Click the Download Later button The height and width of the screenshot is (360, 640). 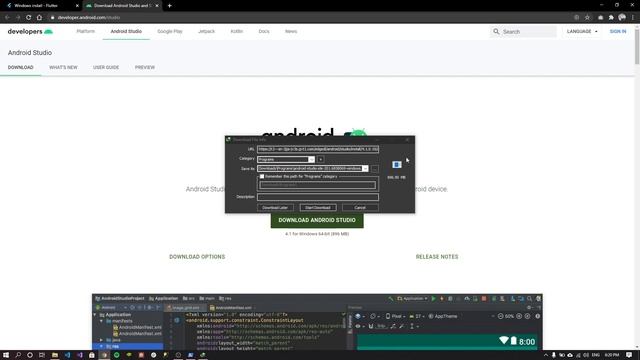pos(275,207)
